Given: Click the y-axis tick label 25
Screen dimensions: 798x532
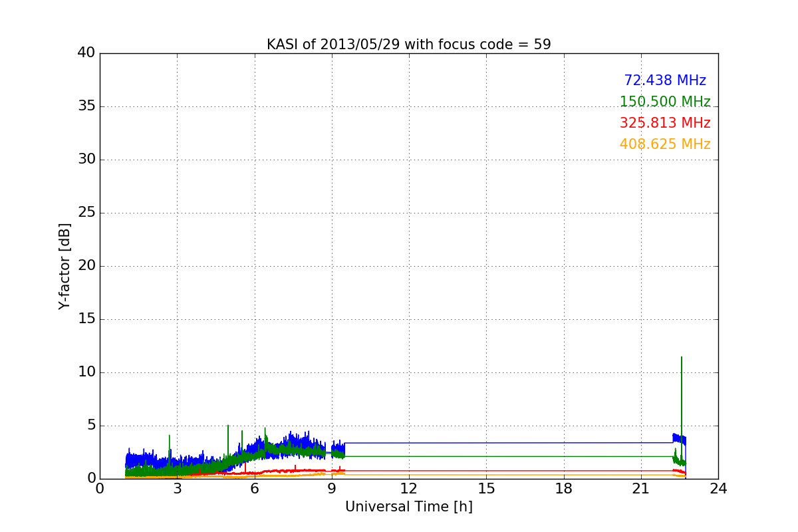Looking at the screenshot, I should (x=86, y=213).
